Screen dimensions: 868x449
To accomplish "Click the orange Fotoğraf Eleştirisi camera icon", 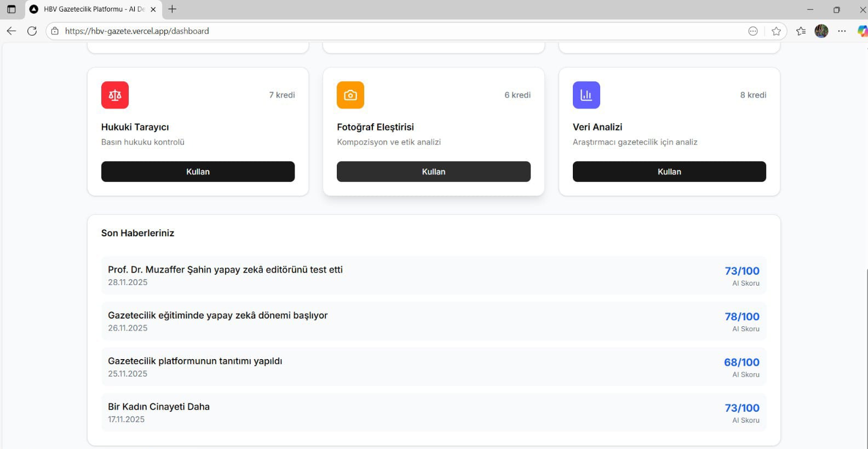I will pyautogui.click(x=350, y=95).
